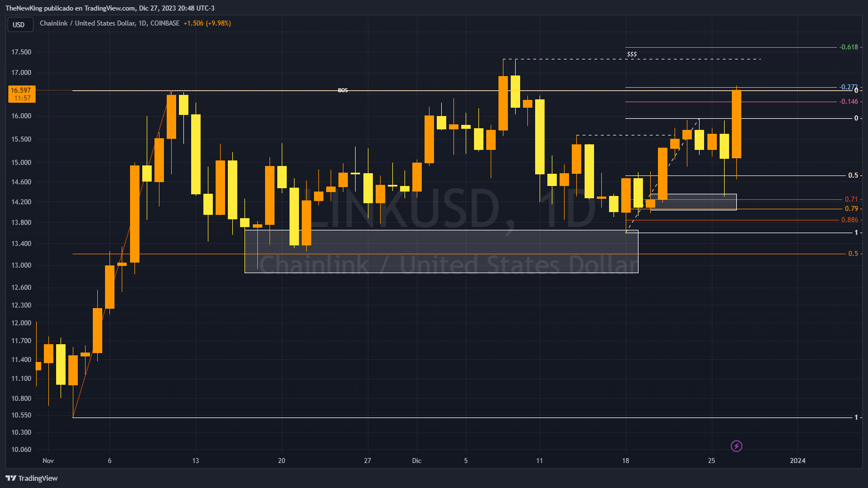Select the 0.886 Fibonacci level label
Viewport: 868px width, 488px height.
click(850, 220)
